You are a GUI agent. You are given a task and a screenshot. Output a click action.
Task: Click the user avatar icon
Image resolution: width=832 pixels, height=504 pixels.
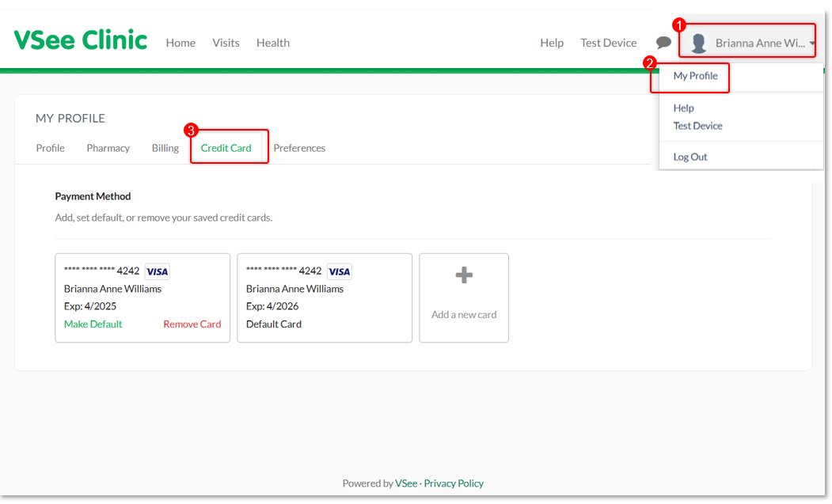pos(698,43)
